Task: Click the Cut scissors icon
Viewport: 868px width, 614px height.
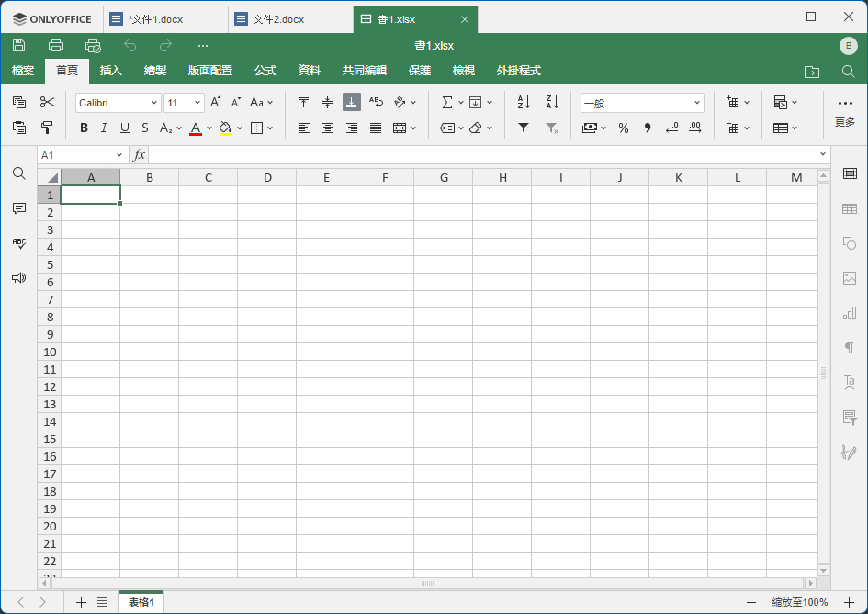Action: pos(48,103)
